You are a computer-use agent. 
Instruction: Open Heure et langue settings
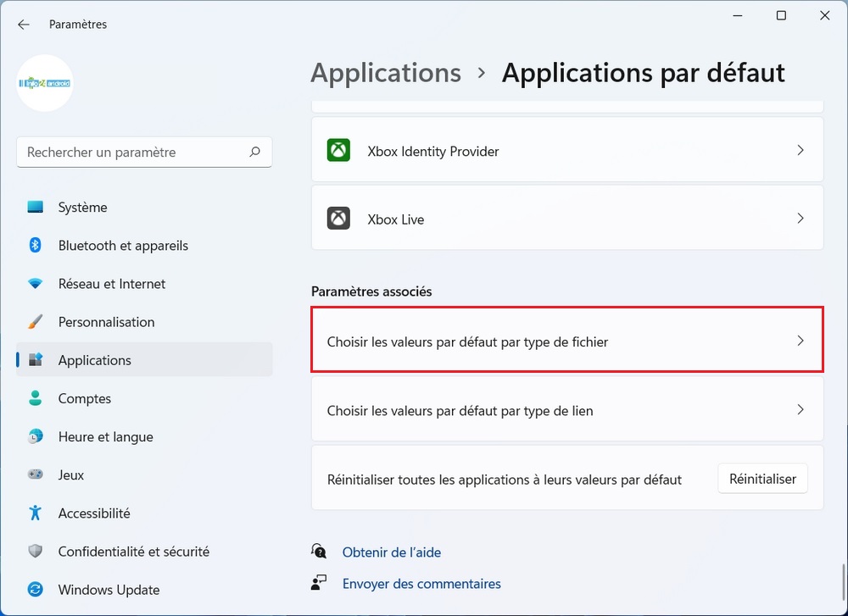pos(144,436)
